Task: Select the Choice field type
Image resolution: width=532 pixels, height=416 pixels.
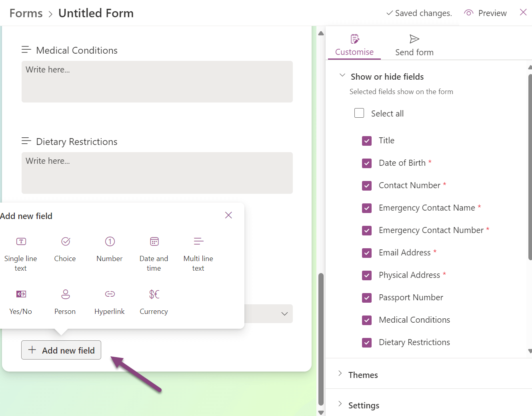Action: click(65, 248)
